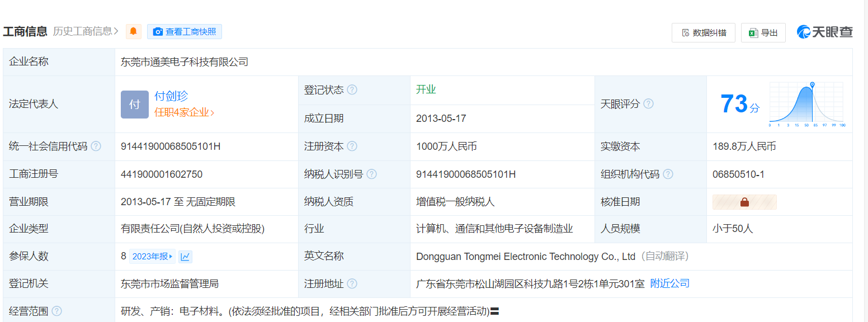Open the 天眼查 logo

point(825,32)
